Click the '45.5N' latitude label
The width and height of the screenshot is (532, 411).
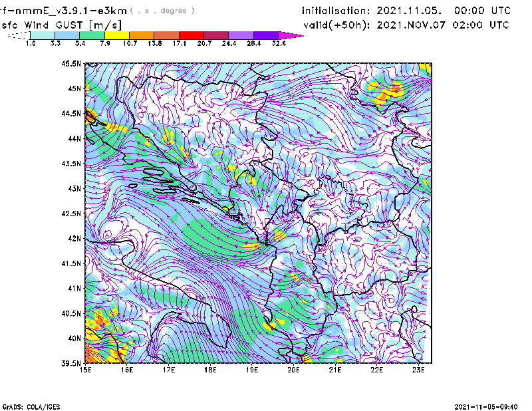pos(71,63)
